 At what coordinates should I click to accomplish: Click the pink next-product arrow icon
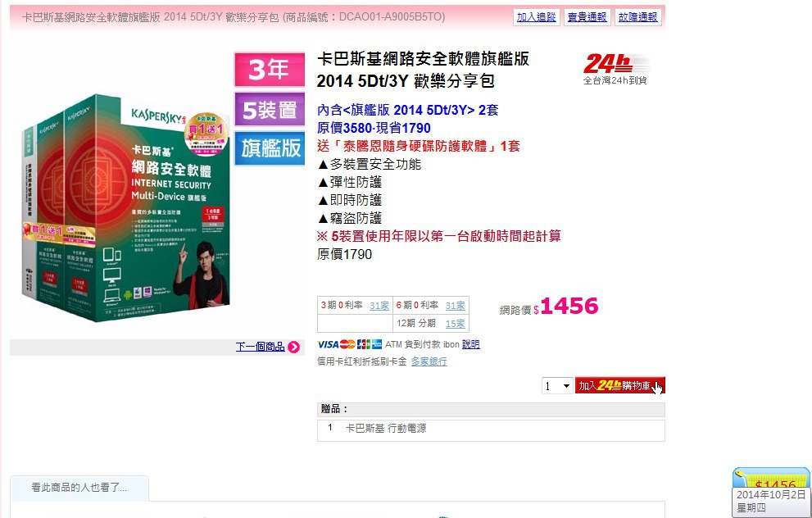[x=293, y=347]
